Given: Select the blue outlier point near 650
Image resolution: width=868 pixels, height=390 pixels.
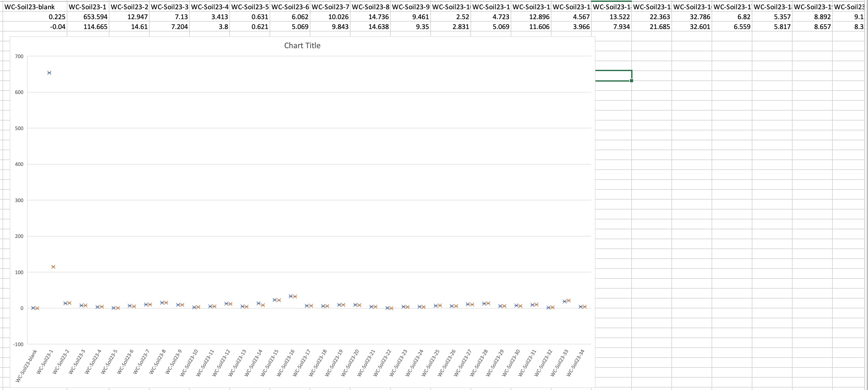Looking at the screenshot, I should pyautogui.click(x=49, y=73).
